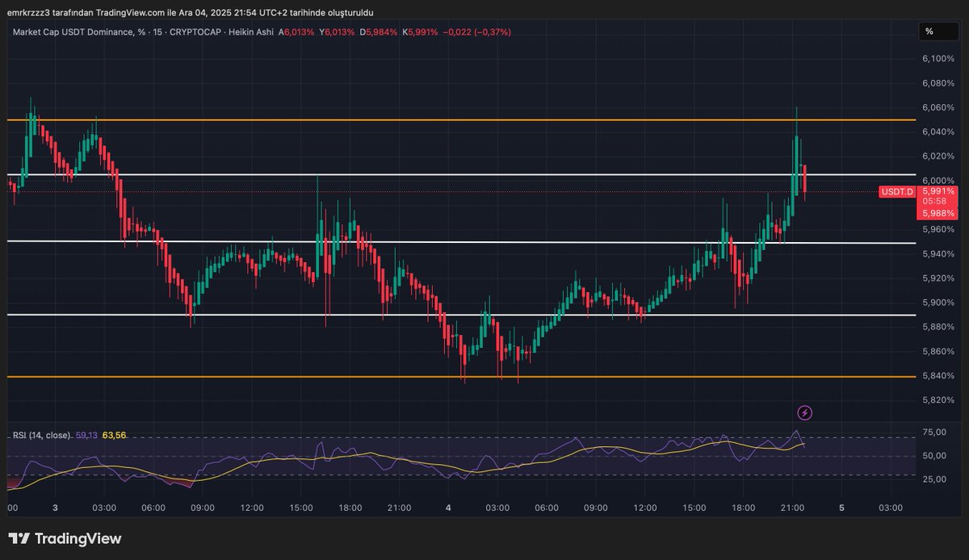Click the RSI 59,13 value label

[86, 435]
